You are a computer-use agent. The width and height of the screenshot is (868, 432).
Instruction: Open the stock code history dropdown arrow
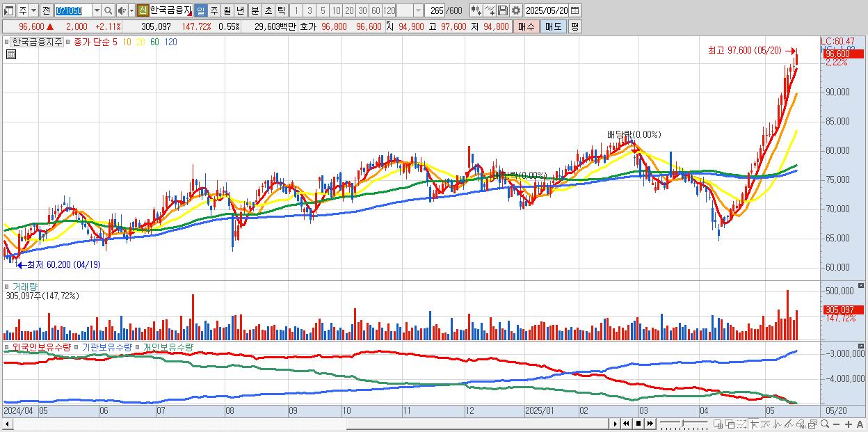pyautogui.click(x=97, y=10)
